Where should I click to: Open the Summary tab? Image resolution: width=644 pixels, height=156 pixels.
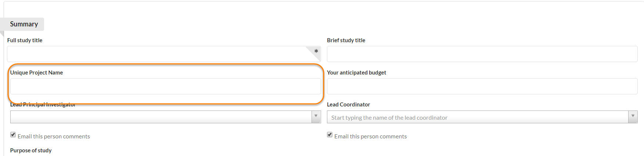pyautogui.click(x=24, y=24)
